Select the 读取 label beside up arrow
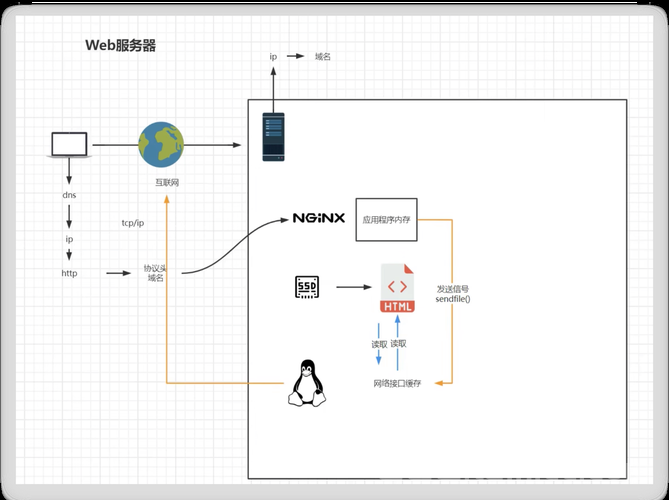 (x=398, y=343)
